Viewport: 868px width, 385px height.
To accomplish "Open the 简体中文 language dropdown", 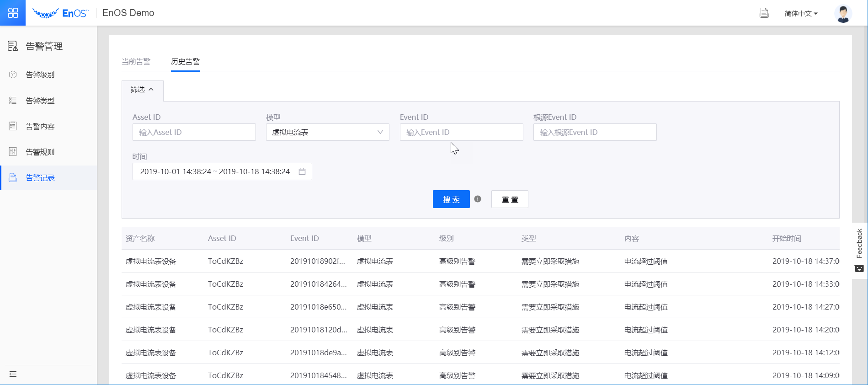I will [801, 13].
